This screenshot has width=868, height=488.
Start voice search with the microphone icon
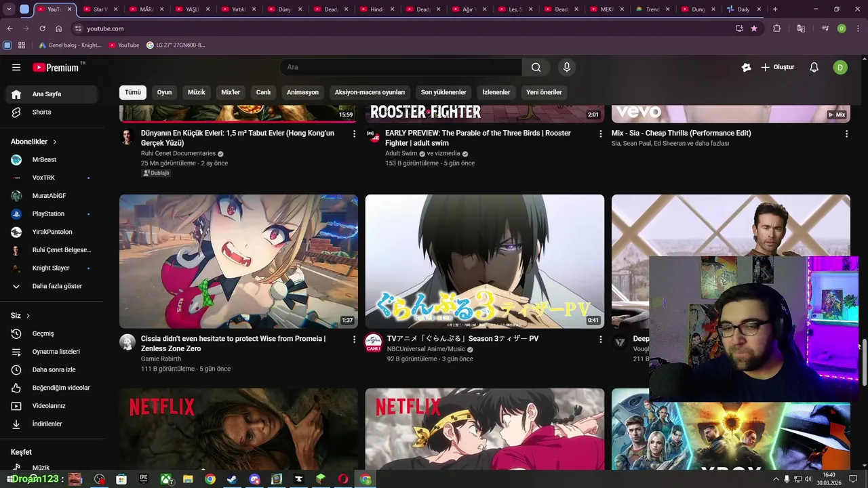coord(567,67)
